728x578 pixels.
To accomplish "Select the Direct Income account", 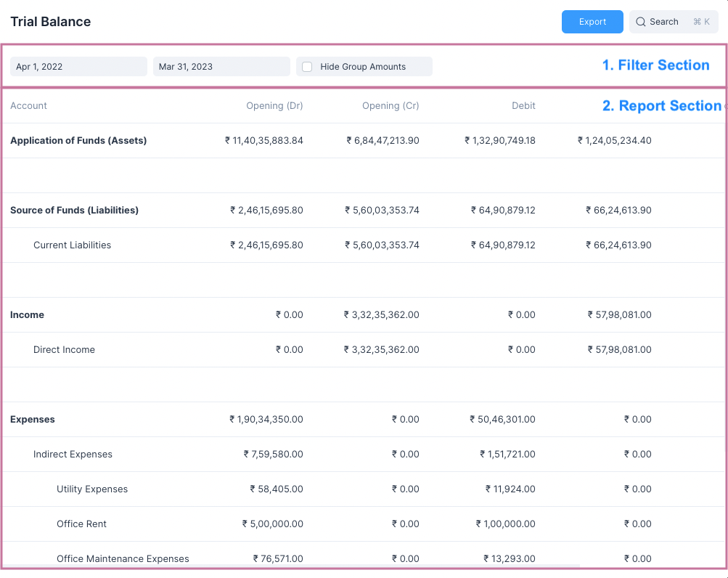I will pyautogui.click(x=64, y=350).
